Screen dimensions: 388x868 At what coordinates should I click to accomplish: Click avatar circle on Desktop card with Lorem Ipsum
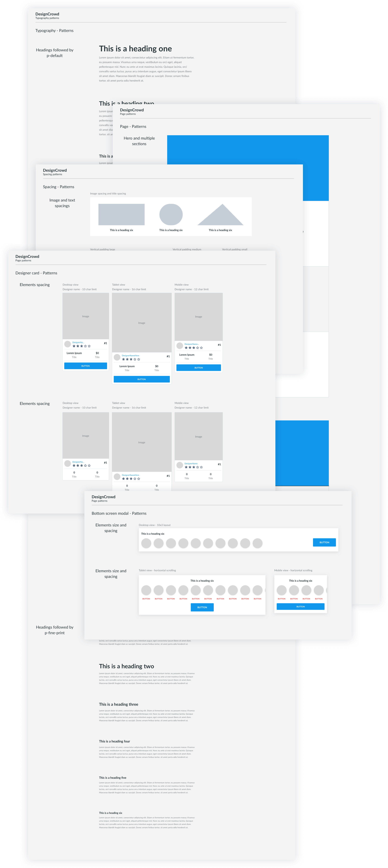(67, 344)
